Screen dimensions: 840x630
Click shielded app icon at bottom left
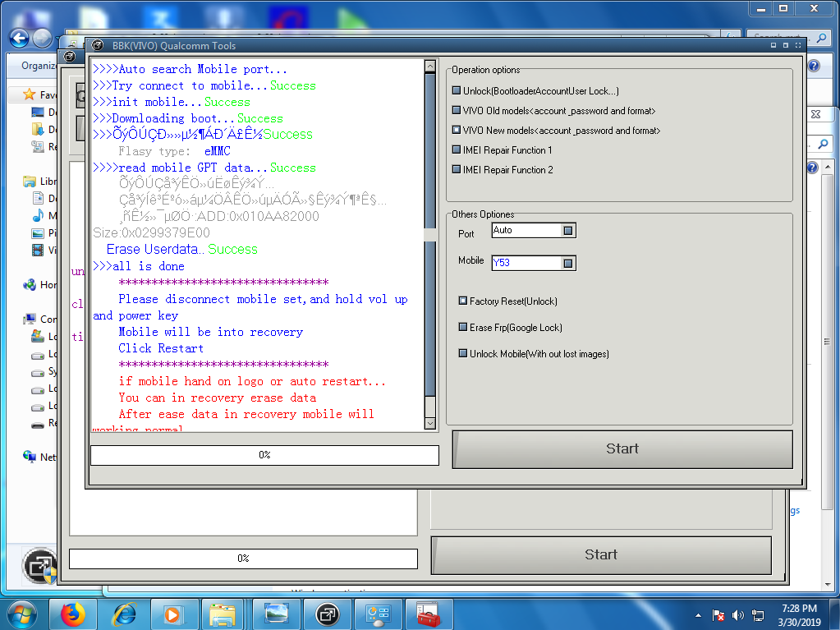pyautogui.click(x=39, y=566)
